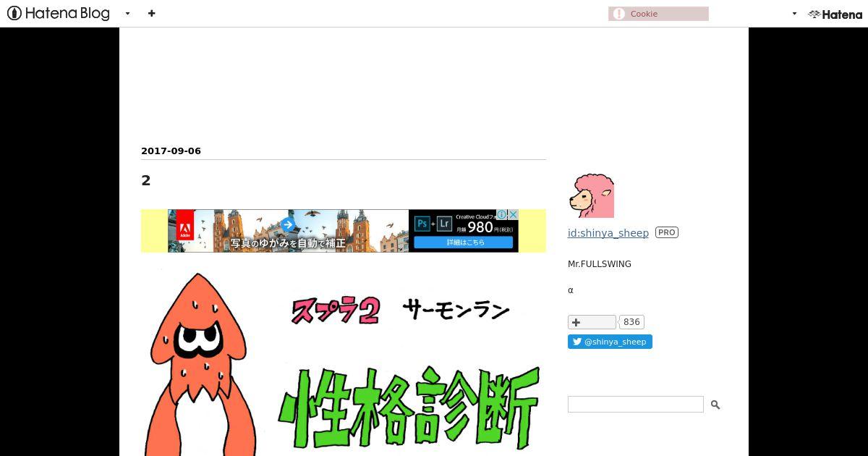Viewport: 868px width, 456px height.
Task: Click the 836 subscriber count
Action: click(631, 322)
